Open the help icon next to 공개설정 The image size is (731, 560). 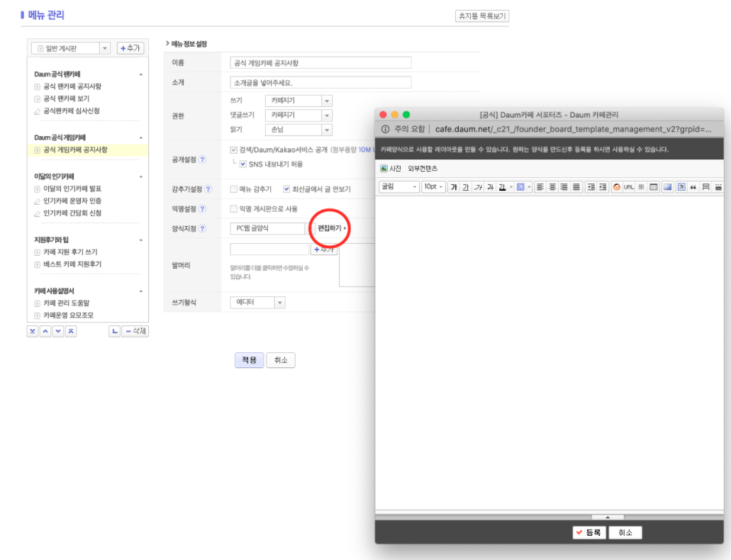(x=202, y=159)
